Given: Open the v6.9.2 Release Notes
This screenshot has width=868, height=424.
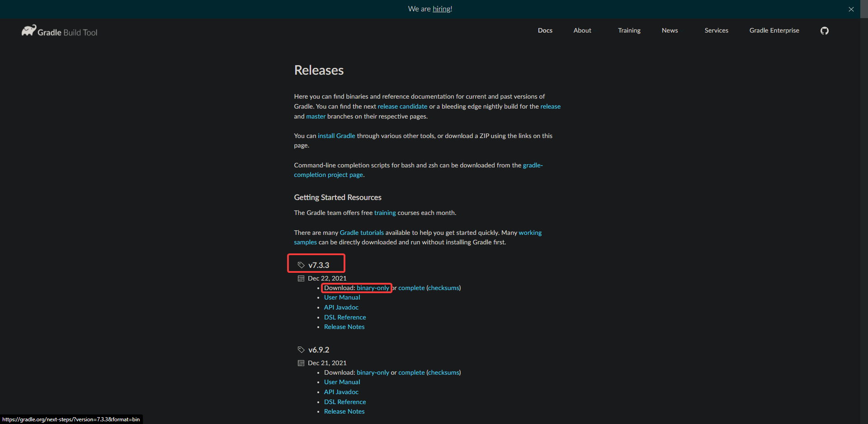Looking at the screenshot, I should 344,411.
